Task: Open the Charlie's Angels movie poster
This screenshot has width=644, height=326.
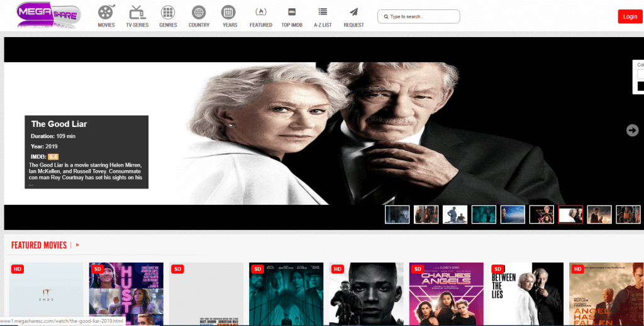Action: pyautogui.click(x=447, y=293)
